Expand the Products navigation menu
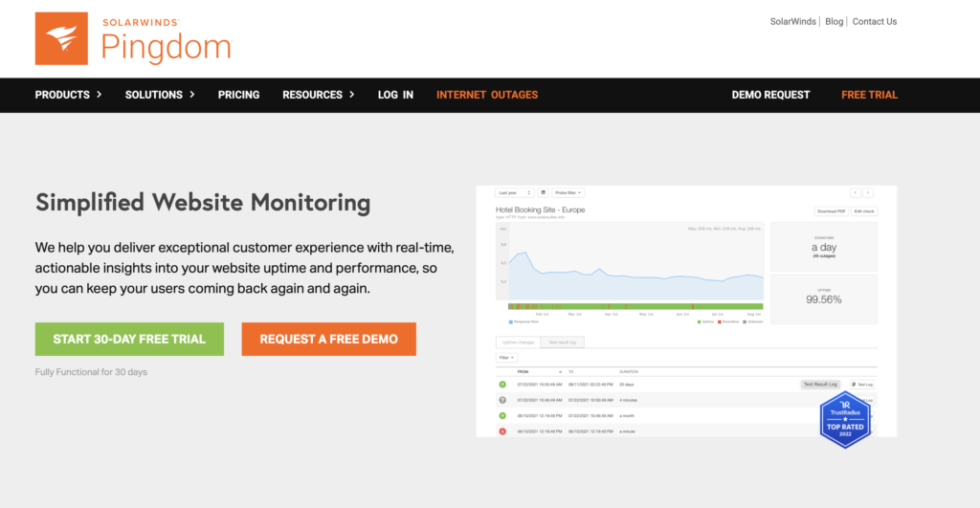 pos(68,95)
